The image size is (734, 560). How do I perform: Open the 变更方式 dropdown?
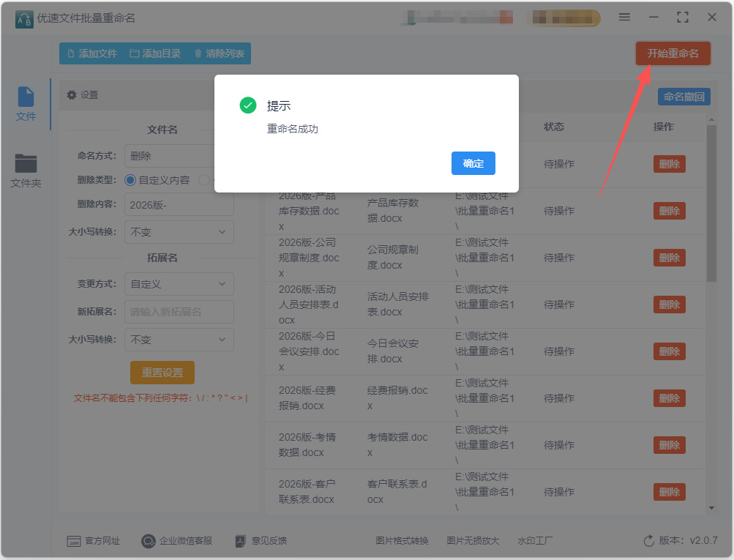pos(179,284)
